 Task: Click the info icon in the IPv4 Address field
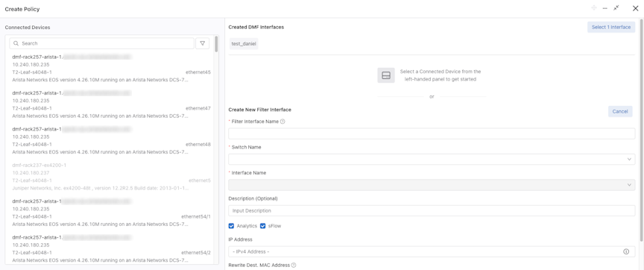(626, 251)
